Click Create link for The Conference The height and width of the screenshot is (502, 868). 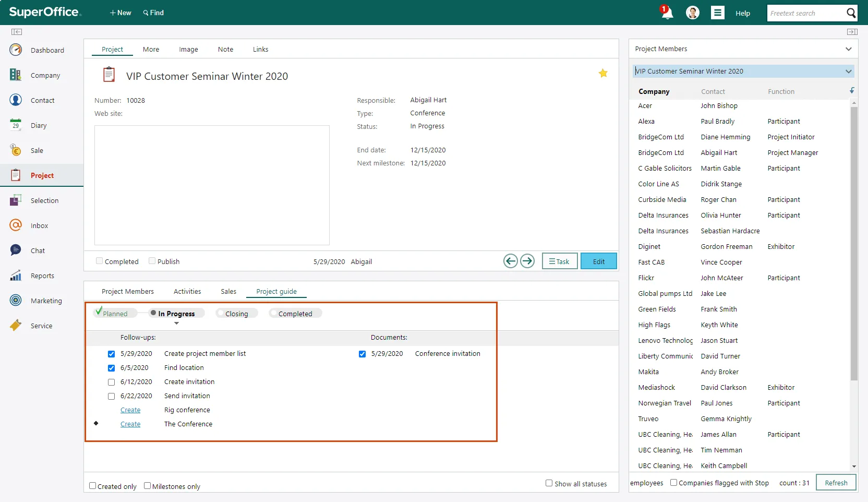130,424
